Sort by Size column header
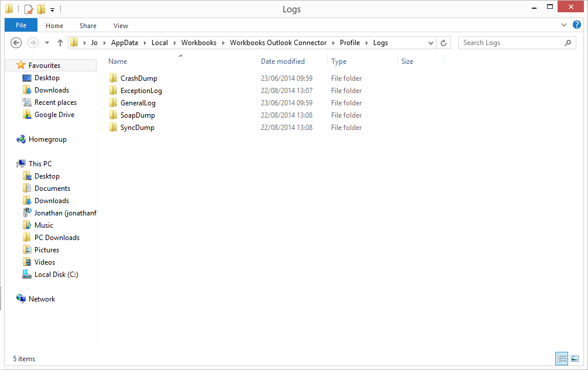Image resolution: width=588 pixels, height=370 pixels. pos(407,61)
